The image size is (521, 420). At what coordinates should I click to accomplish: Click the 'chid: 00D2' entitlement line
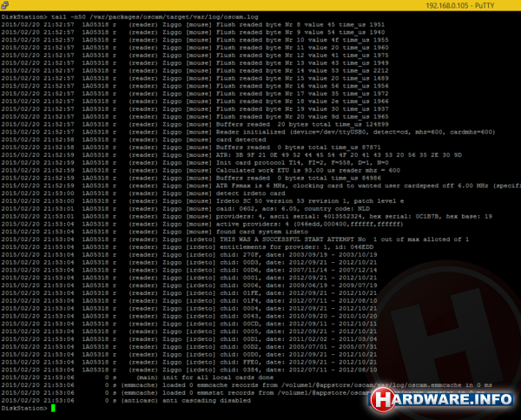coord(189,346)
